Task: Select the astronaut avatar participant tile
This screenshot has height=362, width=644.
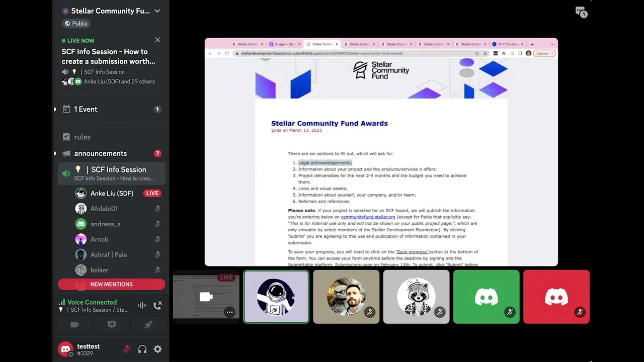Action: 276,297
